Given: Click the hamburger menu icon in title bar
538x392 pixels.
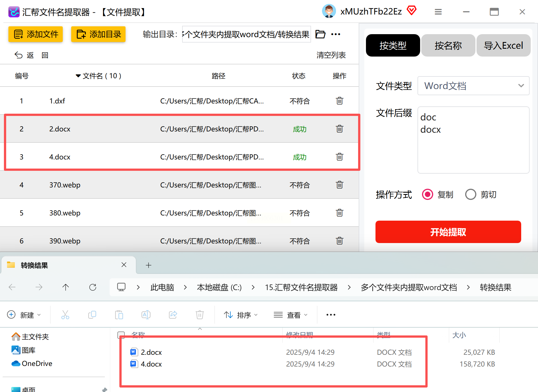Looking at the screenshot, I should 438,12.
